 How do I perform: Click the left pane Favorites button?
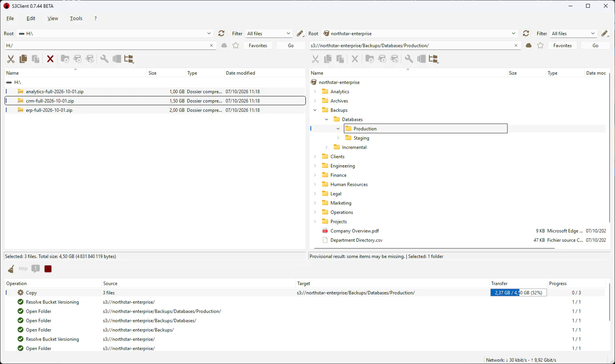[258, 46]
